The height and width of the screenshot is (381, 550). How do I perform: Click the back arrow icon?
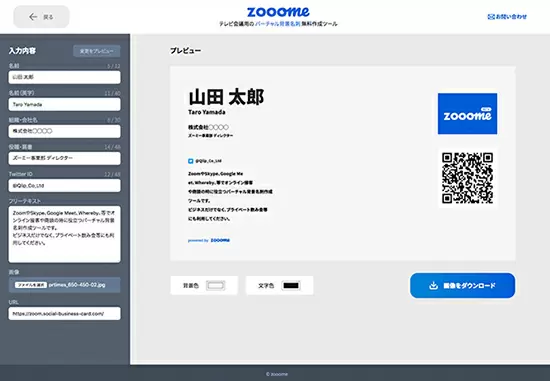click(33, 17)
